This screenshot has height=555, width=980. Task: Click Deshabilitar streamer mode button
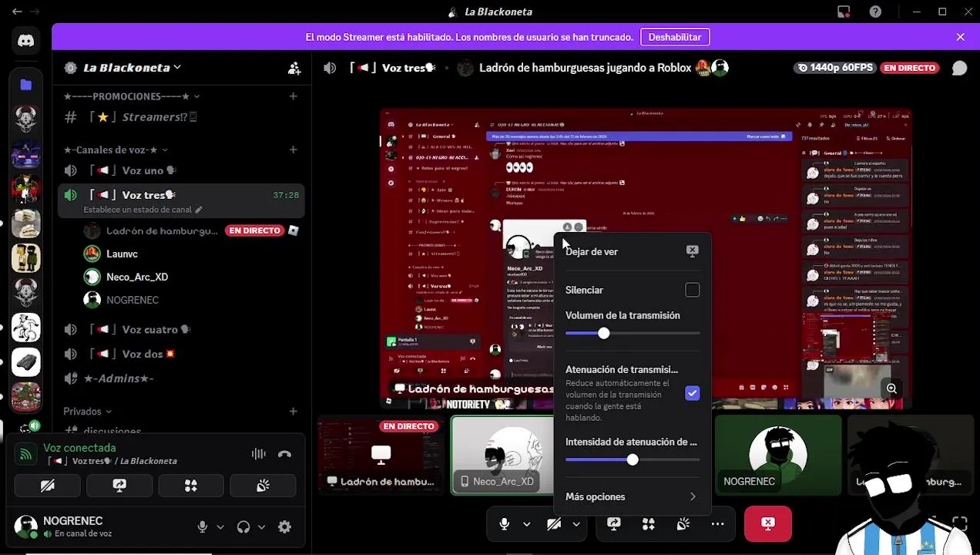675,37
